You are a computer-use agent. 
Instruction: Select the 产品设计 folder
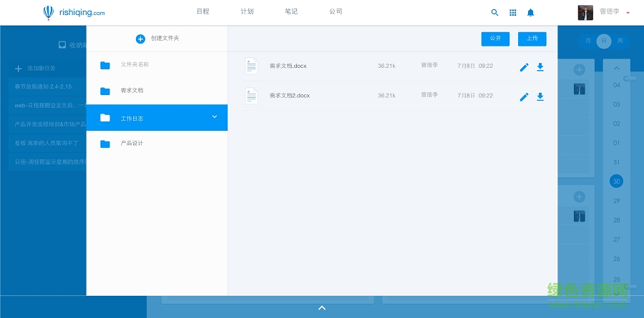tap(132, 144)
